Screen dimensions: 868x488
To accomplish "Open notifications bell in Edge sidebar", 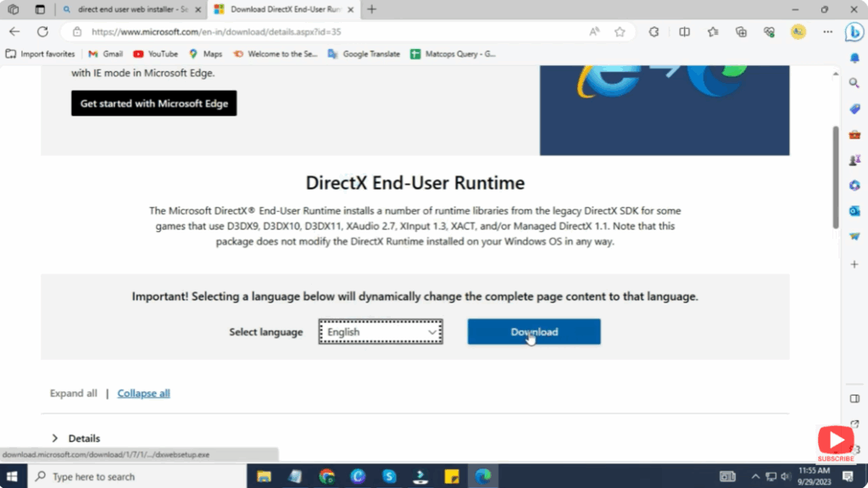I will coord(854,58).
